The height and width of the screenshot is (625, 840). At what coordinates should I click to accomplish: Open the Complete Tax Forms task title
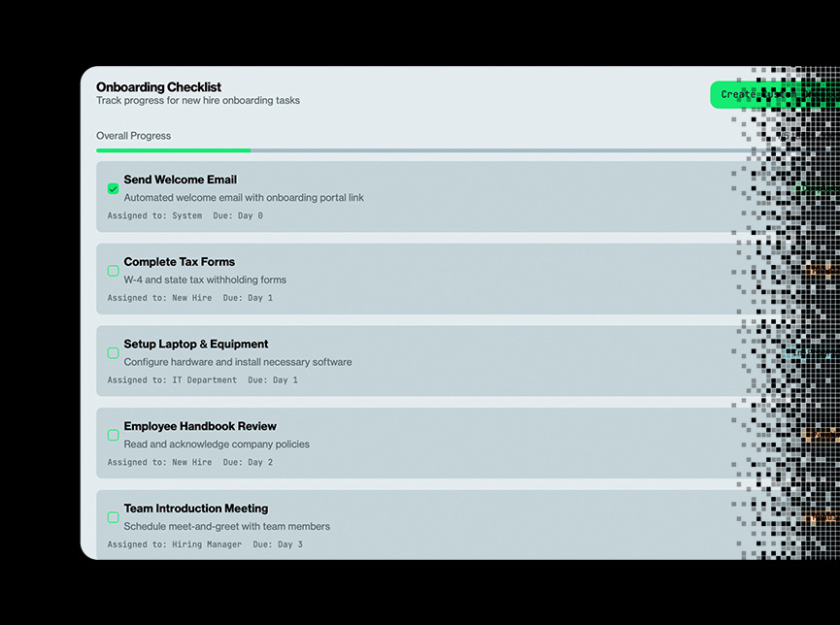point(179,262)
